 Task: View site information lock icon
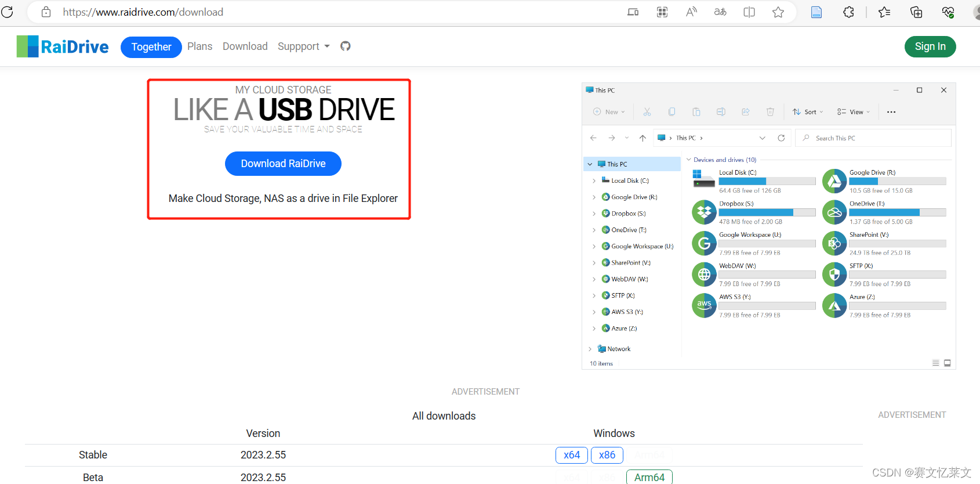[x=46, y=12]
